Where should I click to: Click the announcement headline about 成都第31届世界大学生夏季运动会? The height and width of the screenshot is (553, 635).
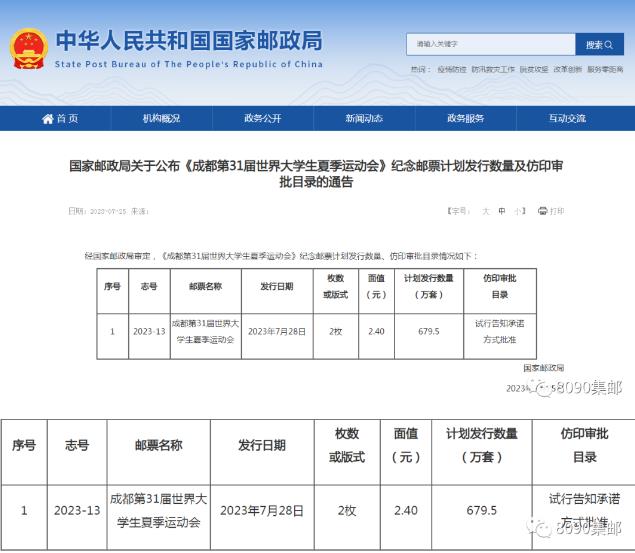316,174
